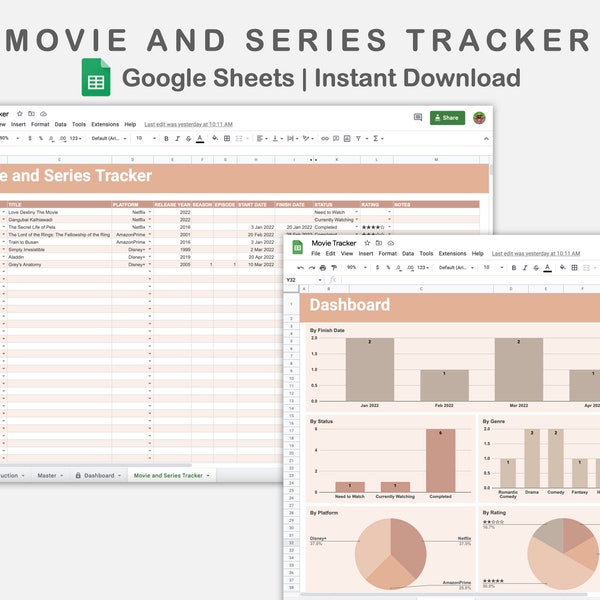Open text color picker in Movie Tracker window
This screenshot has height=600, width=600.
(548, 268)
